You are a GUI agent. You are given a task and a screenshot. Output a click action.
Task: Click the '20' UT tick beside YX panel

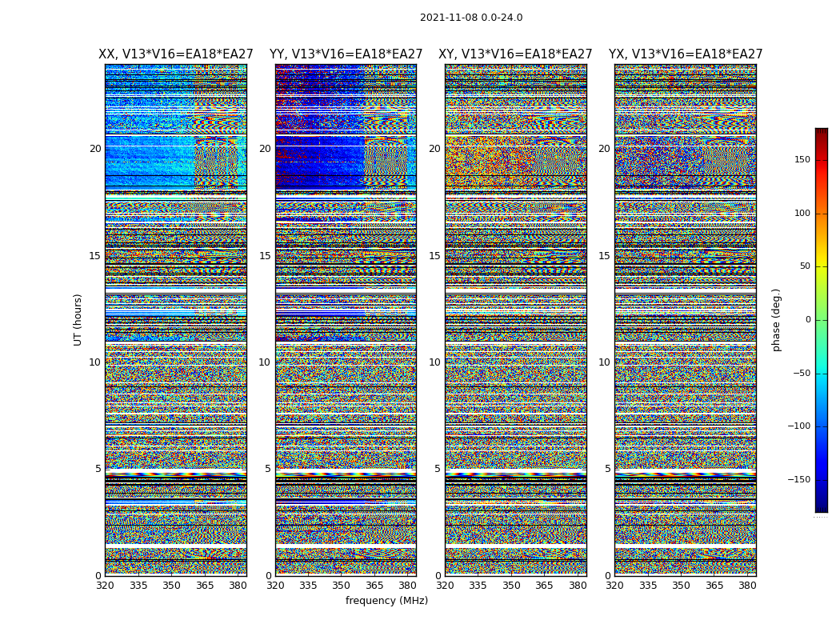click(x=605, y=149)
